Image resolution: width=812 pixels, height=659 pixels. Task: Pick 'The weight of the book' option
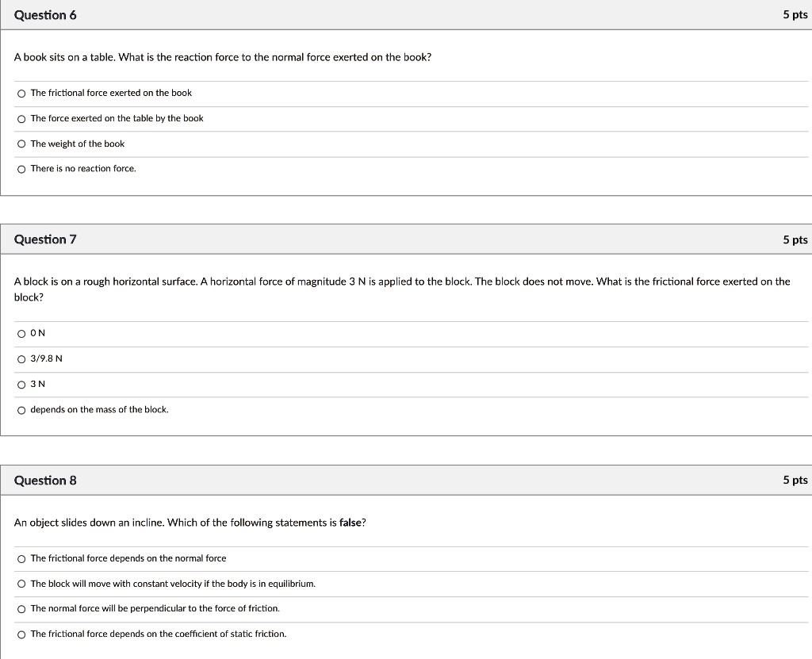click(21, 144)
